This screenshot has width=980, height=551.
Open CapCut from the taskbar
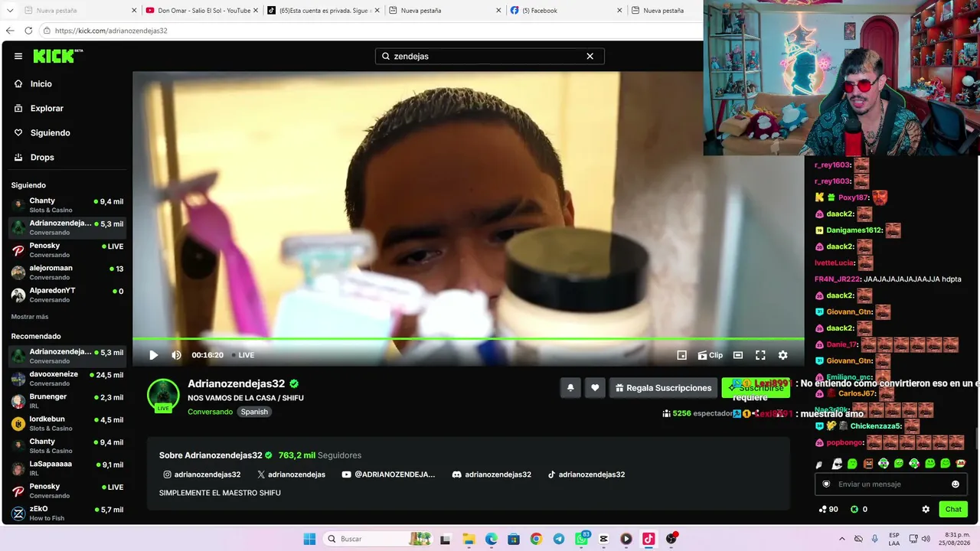(x=603, y=539)
